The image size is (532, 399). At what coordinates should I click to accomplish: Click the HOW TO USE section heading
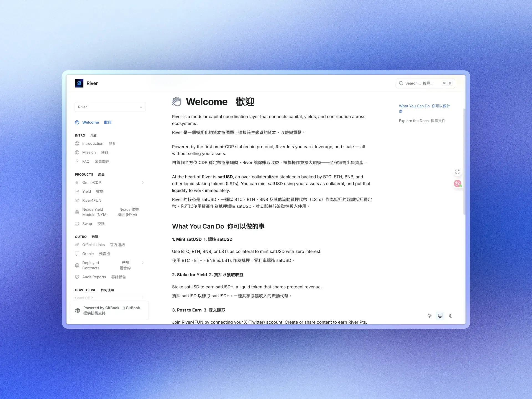(94, 290)
